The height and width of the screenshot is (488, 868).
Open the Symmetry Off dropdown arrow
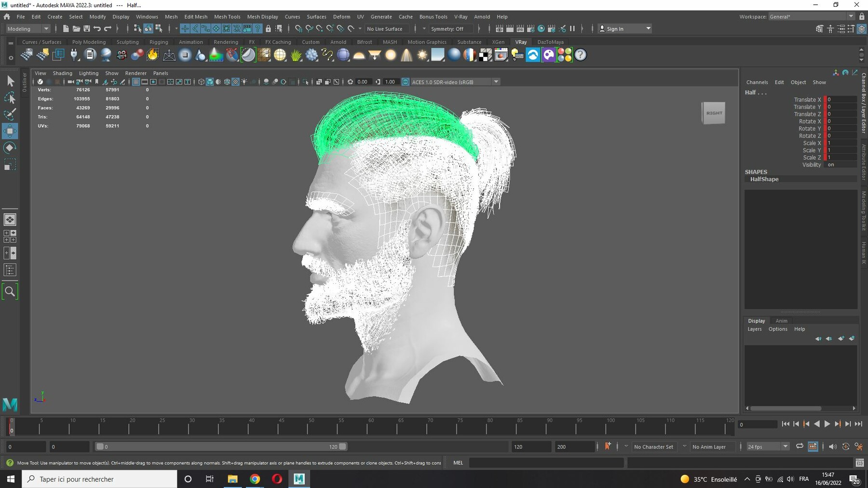(424, 29)
